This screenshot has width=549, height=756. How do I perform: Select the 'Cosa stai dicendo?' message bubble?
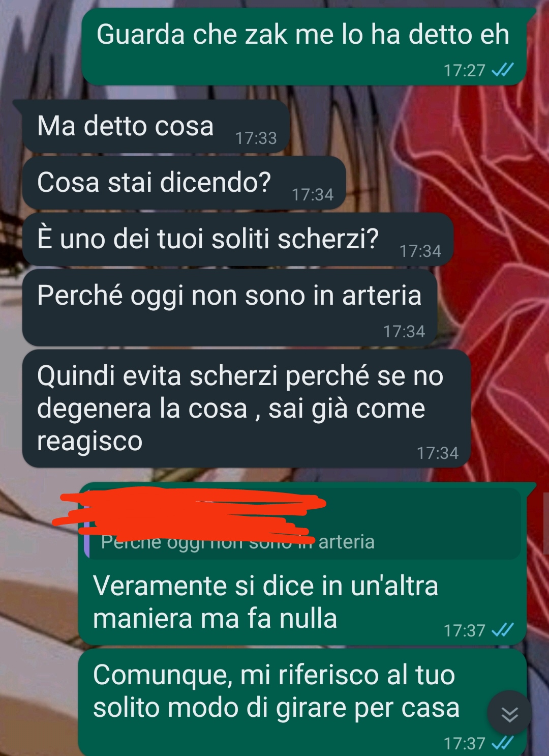click(184, 183)
